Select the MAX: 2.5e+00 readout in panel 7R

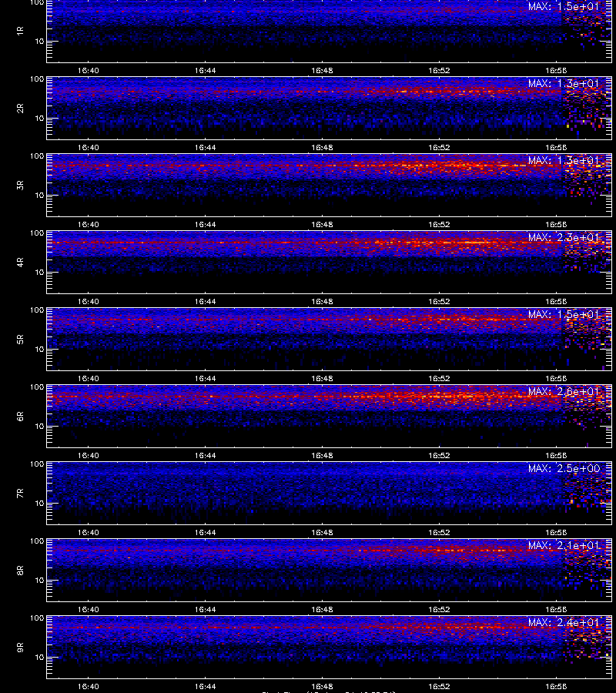(564, 468)
